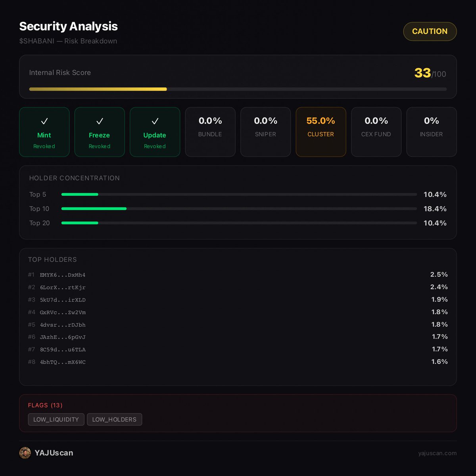Select holder address JAzhE...6pGvJ
This screenshot has width=476, height=476.
pos(63,337)
